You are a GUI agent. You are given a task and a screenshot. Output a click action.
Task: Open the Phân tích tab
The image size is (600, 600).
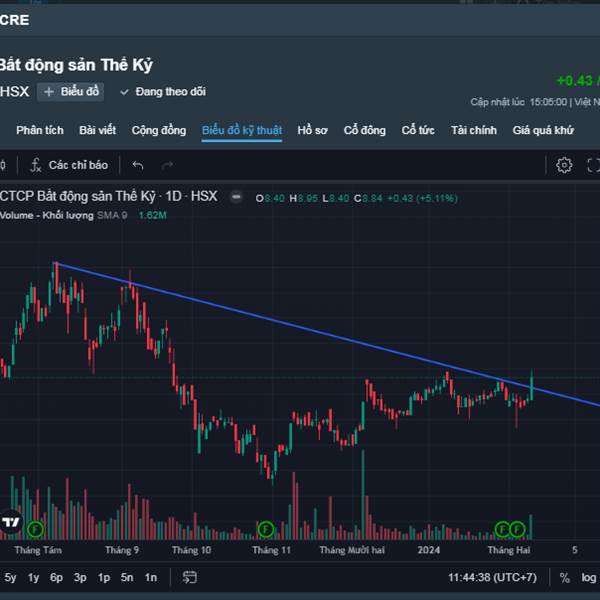40,130
